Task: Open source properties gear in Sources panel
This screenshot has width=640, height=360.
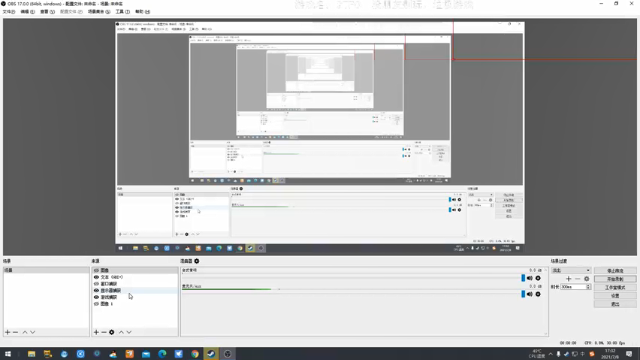Action: [x=111, y=332]
